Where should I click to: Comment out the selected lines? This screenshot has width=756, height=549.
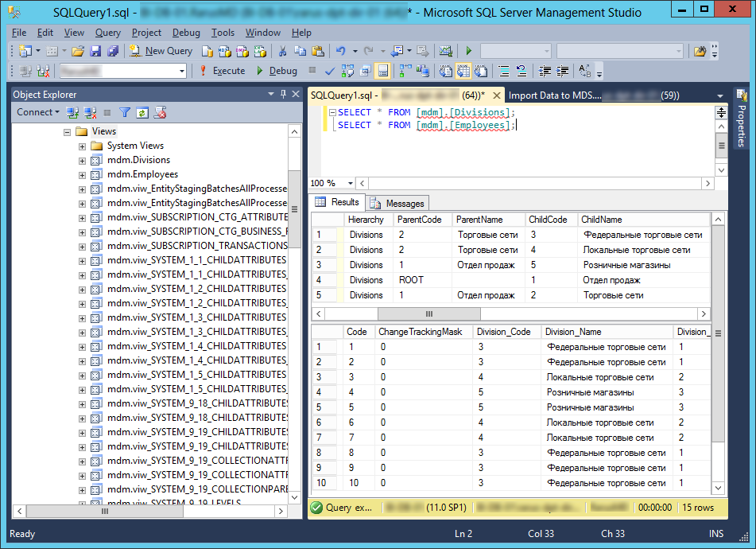[x=504, y=71]
